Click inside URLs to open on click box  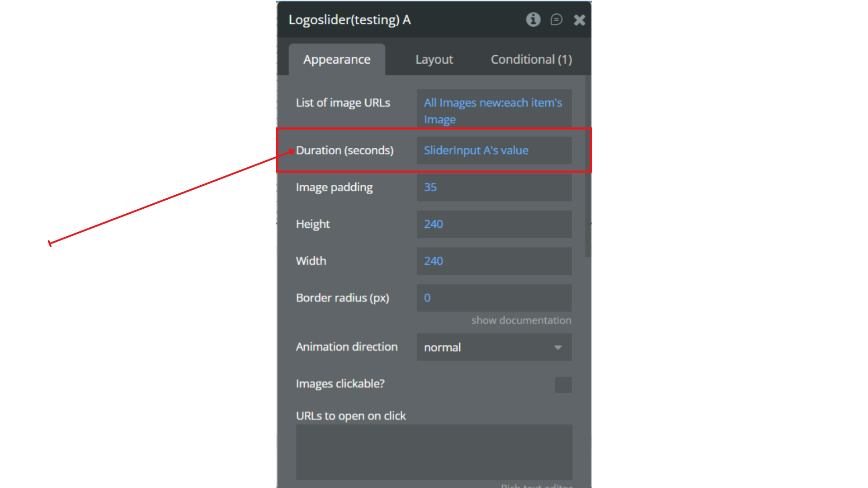(434, 452)
